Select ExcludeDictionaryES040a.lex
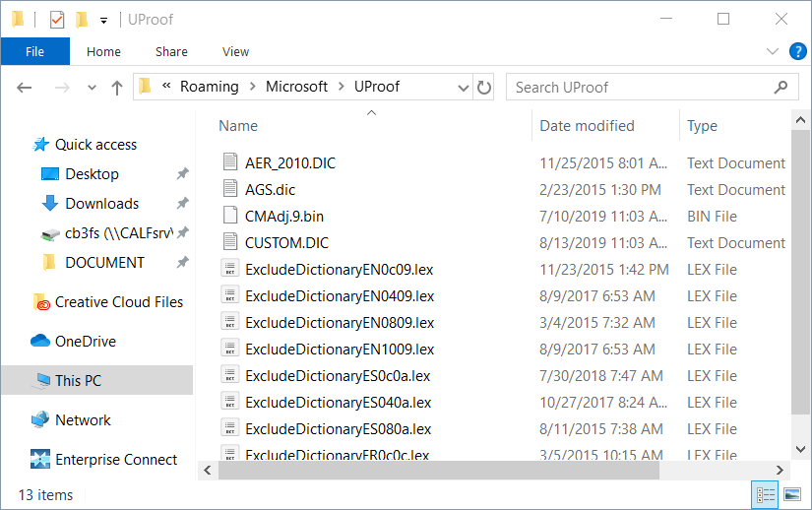 click(x=339, y=403)
